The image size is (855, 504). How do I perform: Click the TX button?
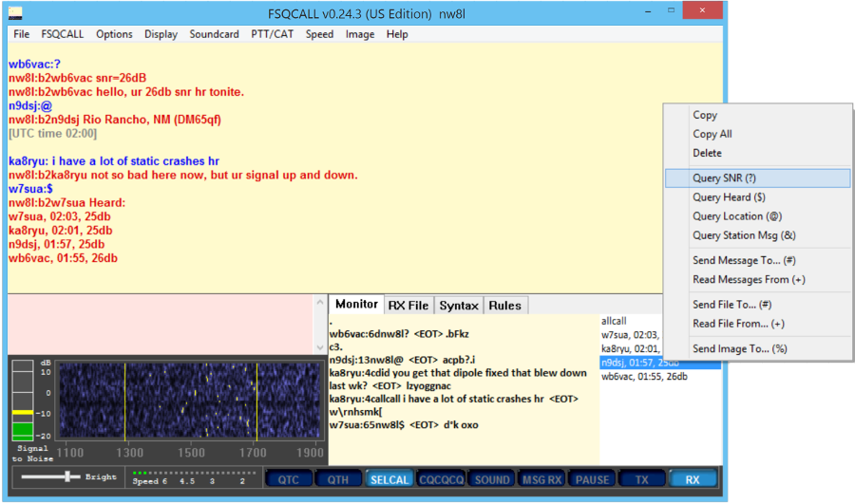(x=642, y=479)
